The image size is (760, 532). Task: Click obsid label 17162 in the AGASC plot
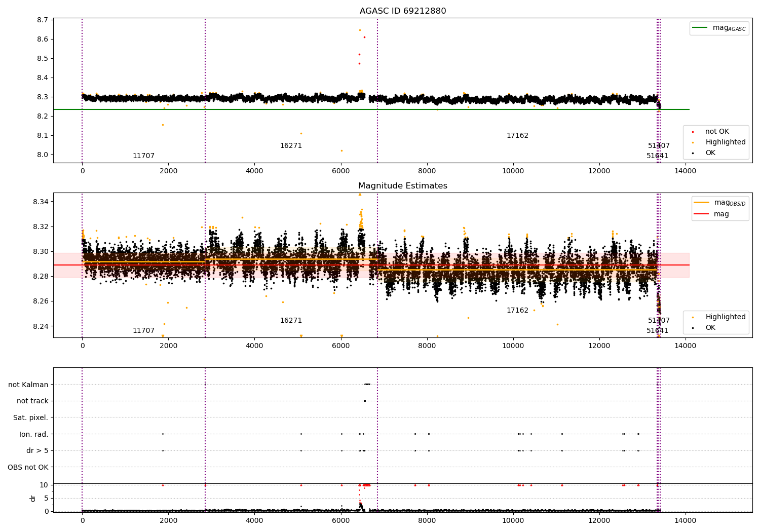[517, 136]
